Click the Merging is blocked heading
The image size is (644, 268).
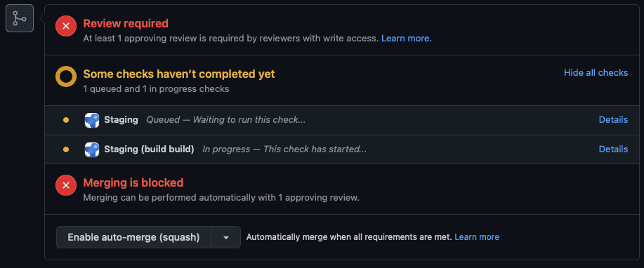pyautogui.click(x=133, y=182)
